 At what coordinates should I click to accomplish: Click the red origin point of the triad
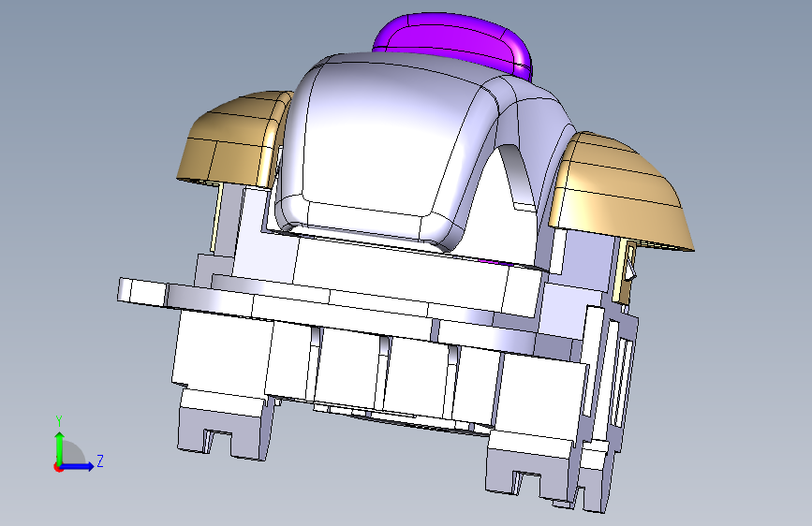(x=57, y=467)
